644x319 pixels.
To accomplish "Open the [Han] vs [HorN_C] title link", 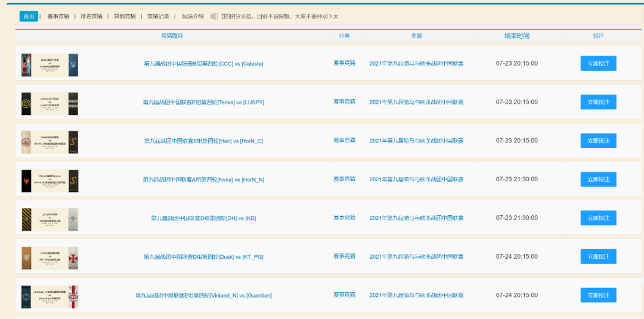I will 203,141.
